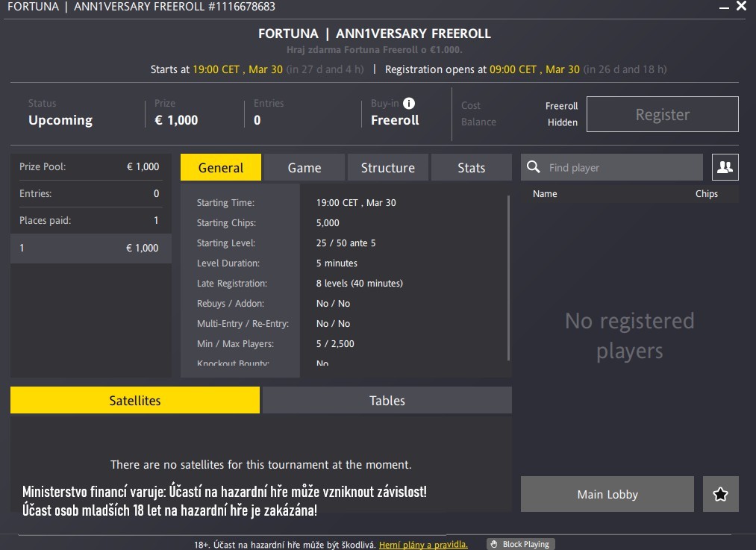Sort player list by Chips column
756x550 pixels.
tap(706, 194)
